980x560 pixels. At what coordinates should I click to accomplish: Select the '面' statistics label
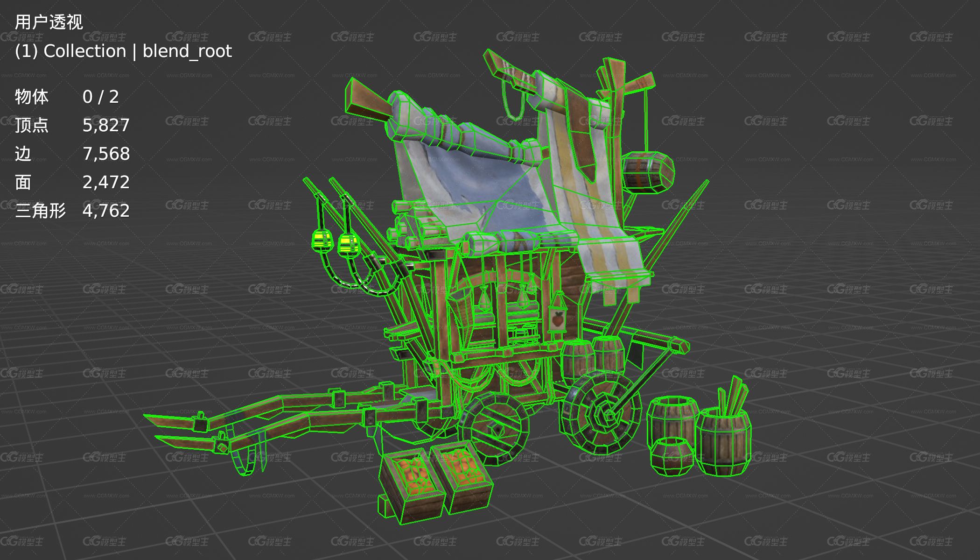23,182
